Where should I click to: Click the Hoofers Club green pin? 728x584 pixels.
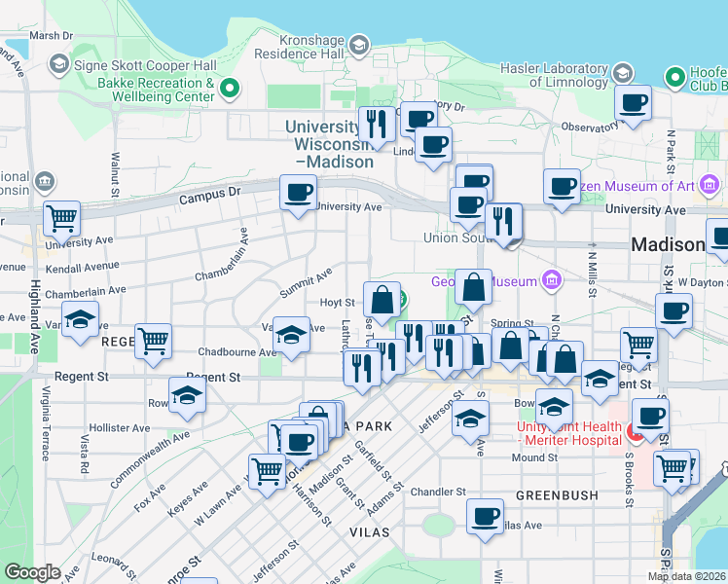pos(675,78)
